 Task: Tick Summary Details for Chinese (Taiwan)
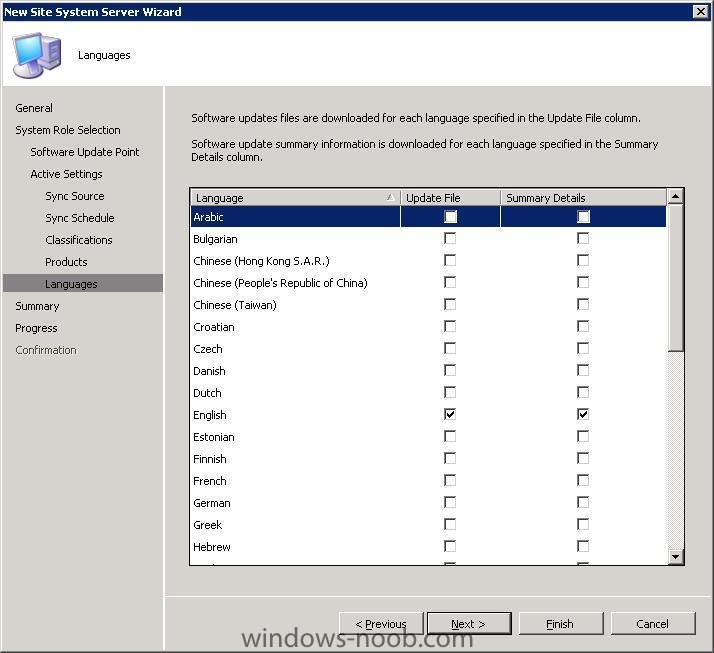[583, 304]
